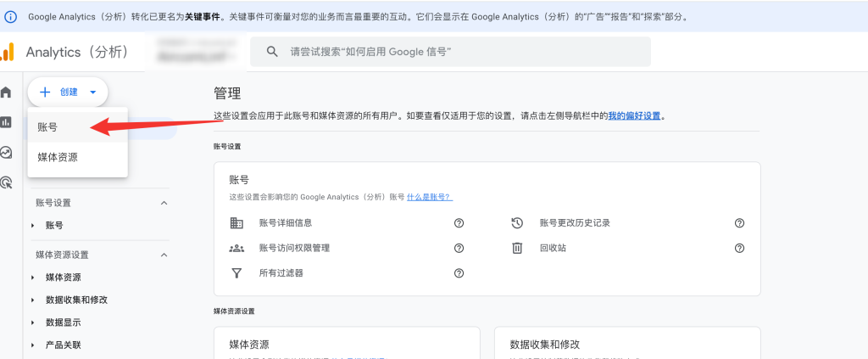Screen dimensions: 868x359
Task: Click the funnel icon for 所有过滤器
Action: 237,273
